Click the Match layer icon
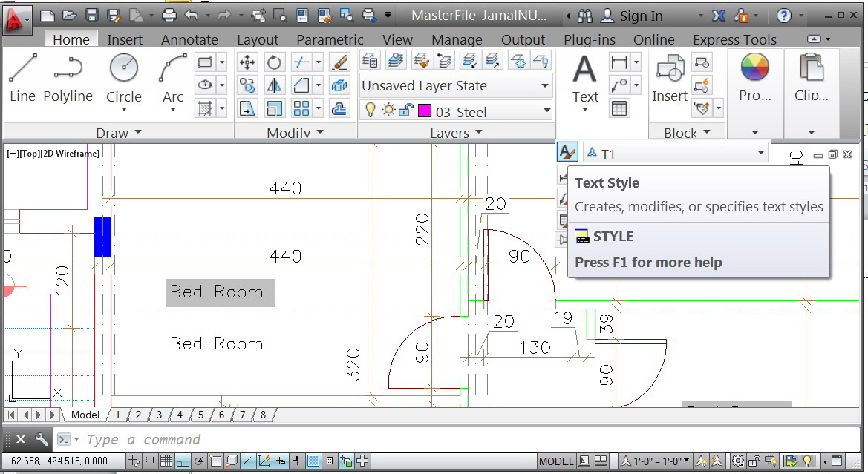Screen dimensions: 868x474 pyautogui.click(x=421, y=60)
